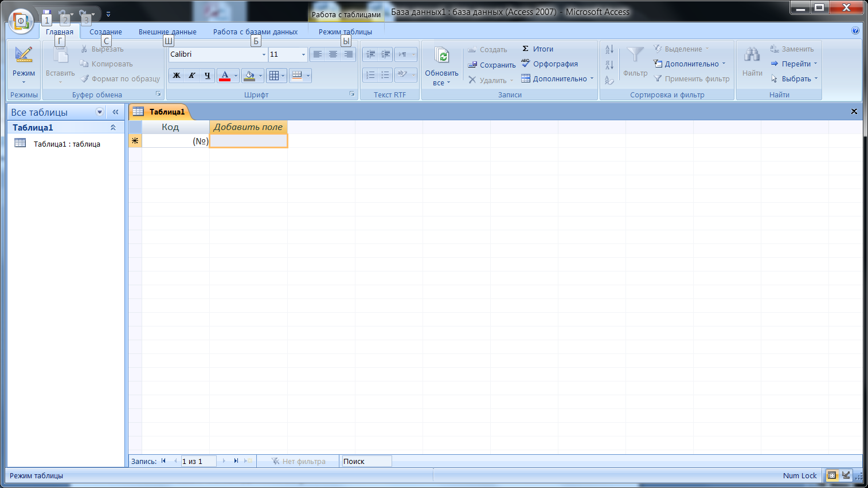The image size is (868, 488).
Task: Apply numbered list in Текст RTF group
Action: (x=370, y=75)
